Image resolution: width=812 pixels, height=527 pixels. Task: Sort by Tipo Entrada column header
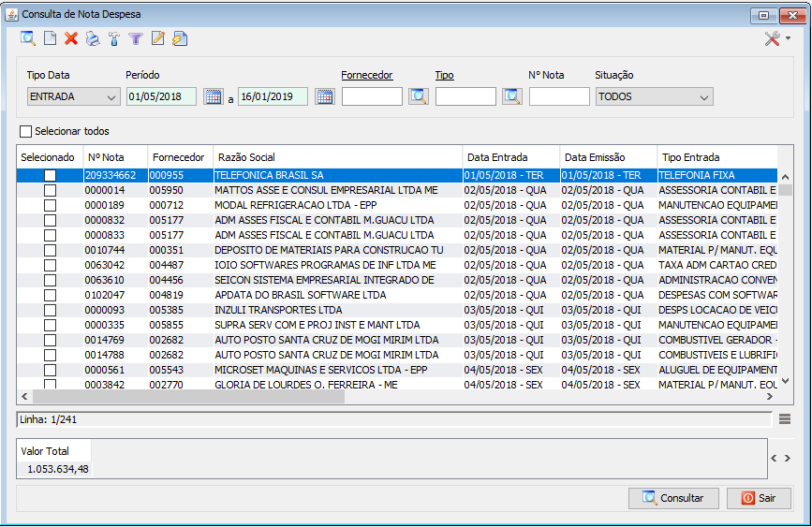coord(717,157)
